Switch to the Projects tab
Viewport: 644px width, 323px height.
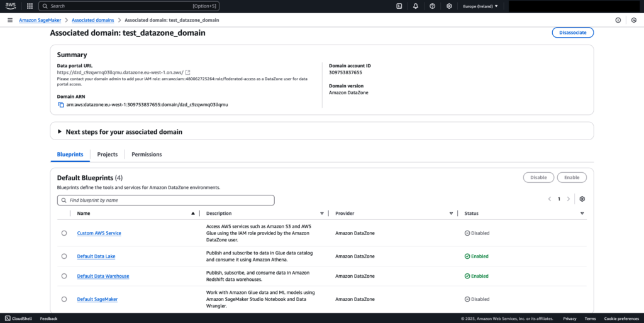pyautogui.click(x=107, y=155)
